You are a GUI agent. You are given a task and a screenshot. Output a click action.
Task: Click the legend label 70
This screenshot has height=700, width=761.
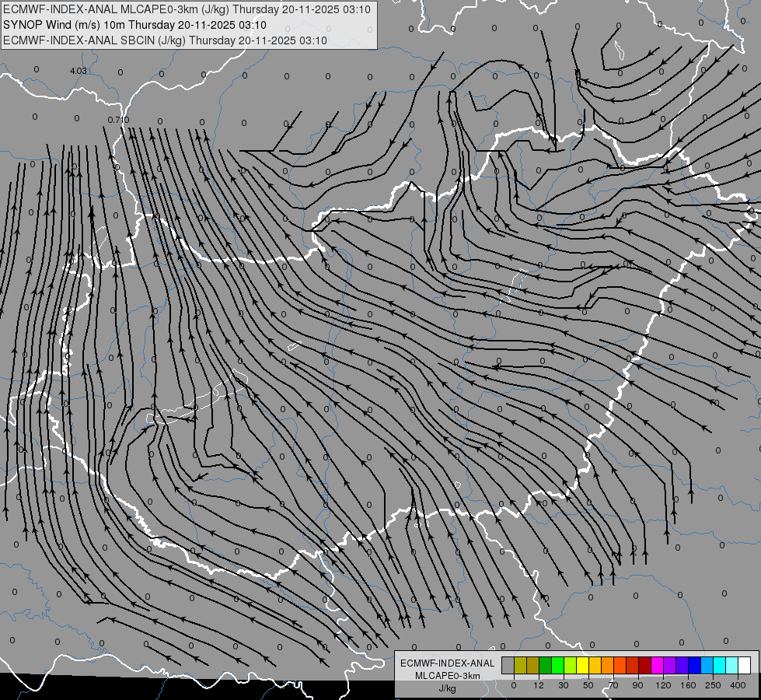pyautogui.click(x=613, y=685)
